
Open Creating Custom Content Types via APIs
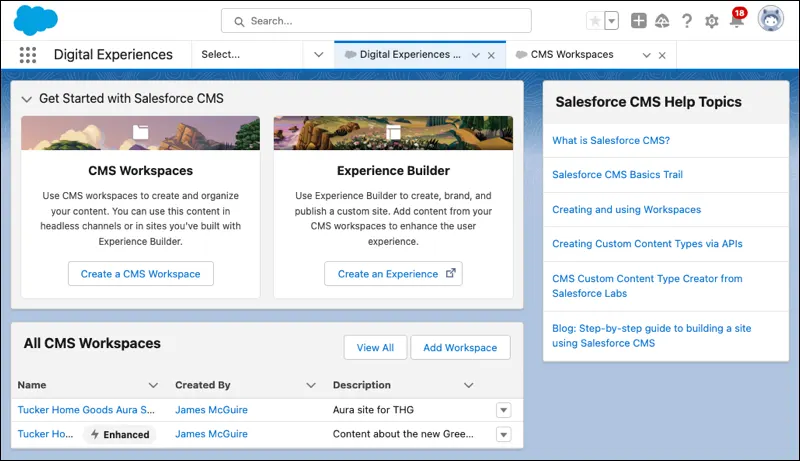[647, 244]
